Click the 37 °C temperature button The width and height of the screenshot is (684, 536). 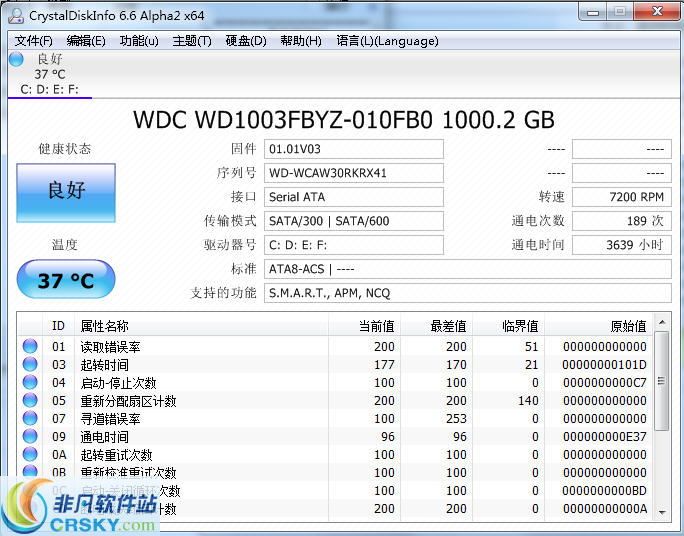(66, 280)
